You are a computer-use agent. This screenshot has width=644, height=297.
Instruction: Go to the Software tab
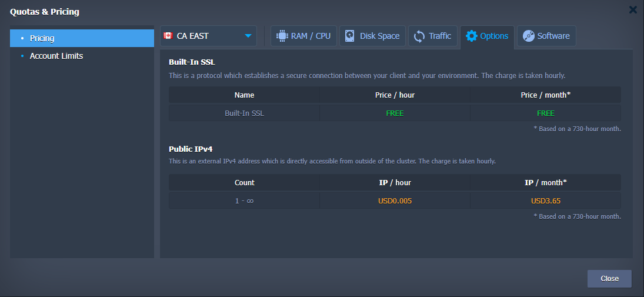553,36
